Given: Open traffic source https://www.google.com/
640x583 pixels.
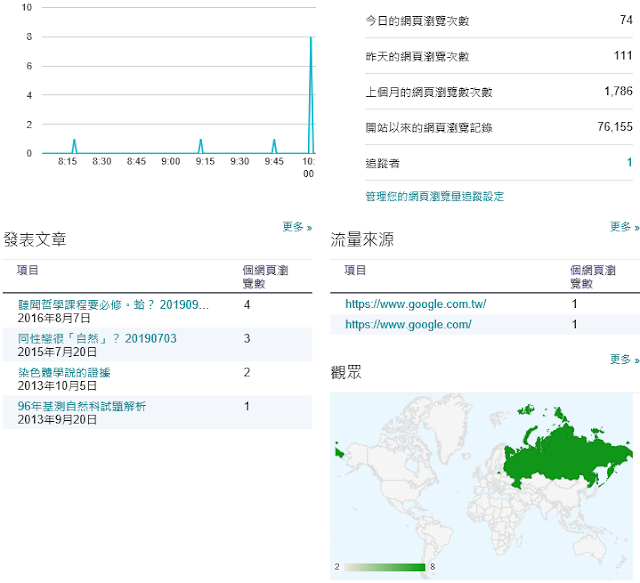Looking at the screenshot, I should (408, 325).
